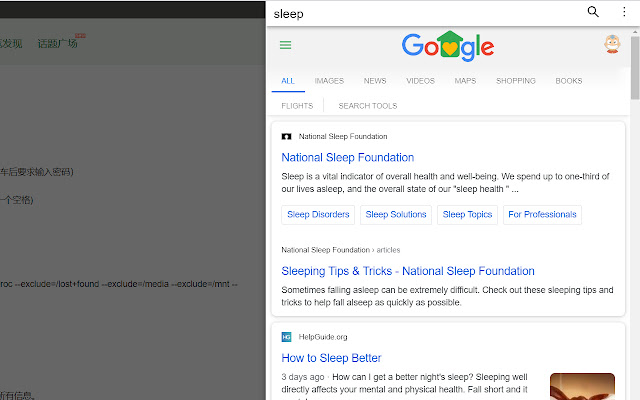Click the HelpGuide.org source label
The height and width of the screenshot is (400, 640).
pyautogui.click(x=323, y=337)
